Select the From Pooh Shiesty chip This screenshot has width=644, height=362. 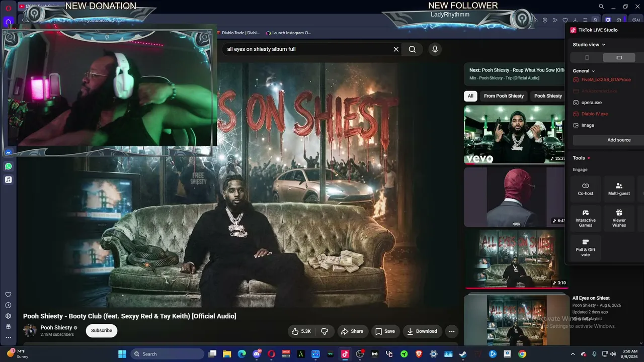504,96
